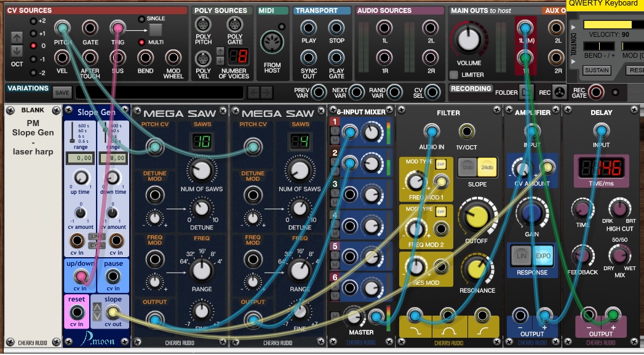
Task: Click the recording FOLDER icon
Action: (523, 92)
